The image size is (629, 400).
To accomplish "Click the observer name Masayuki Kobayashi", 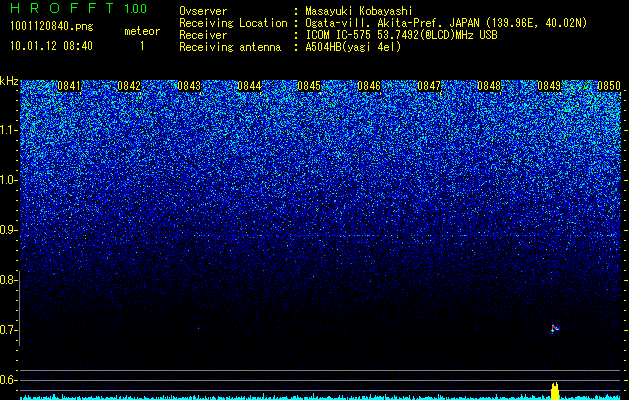I will pyautogui.click(x=359, y=11).
